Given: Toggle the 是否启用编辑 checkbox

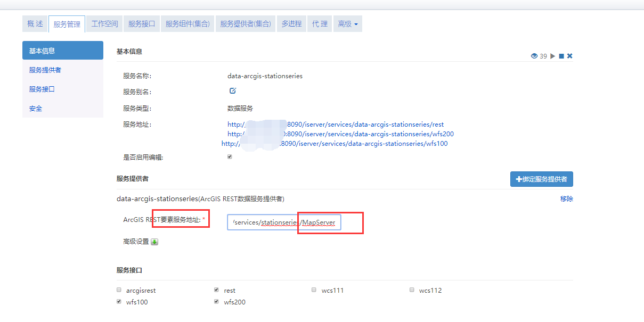Looking at the screenshot, I should [229, 156].
